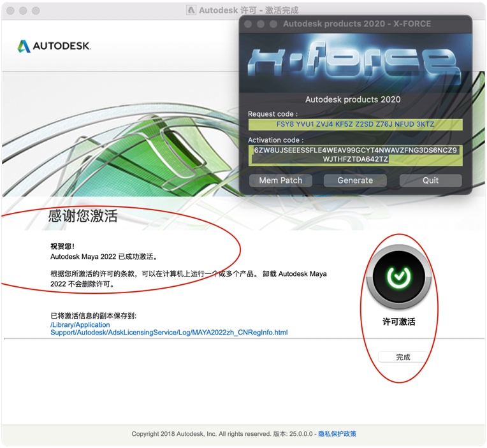Click the 完成 button
The image size is (487, 448).
pos(403,357)
